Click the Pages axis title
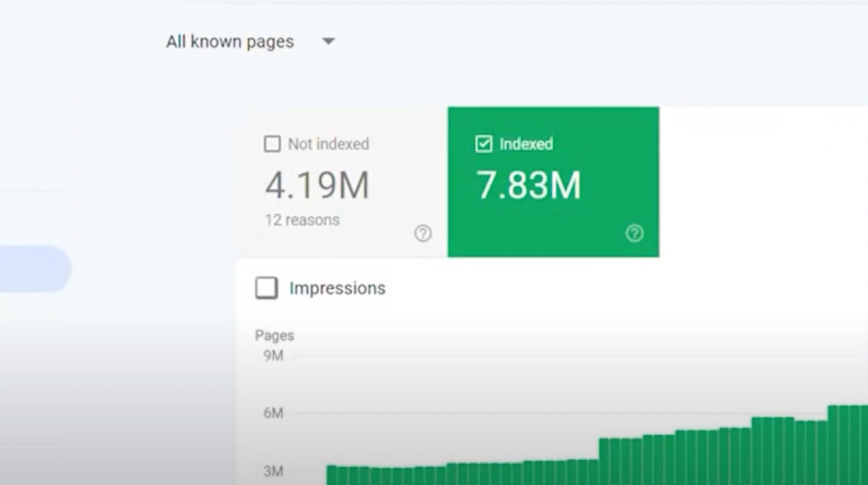 click(275, 335)
